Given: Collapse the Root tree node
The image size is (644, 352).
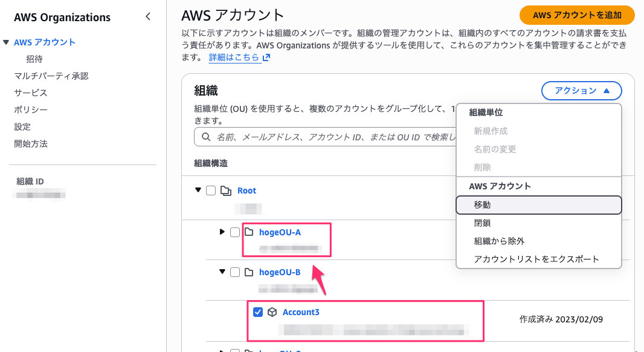Looking at the screenshot, I should coord(198,191).
